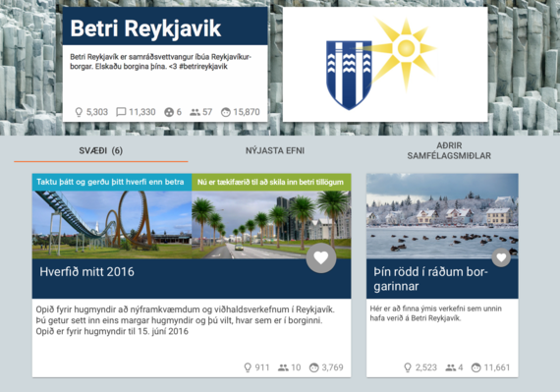The width and height of the screenshot is (560, 392).
Task: Open the roller coaster image
Action: click(112, 225)
